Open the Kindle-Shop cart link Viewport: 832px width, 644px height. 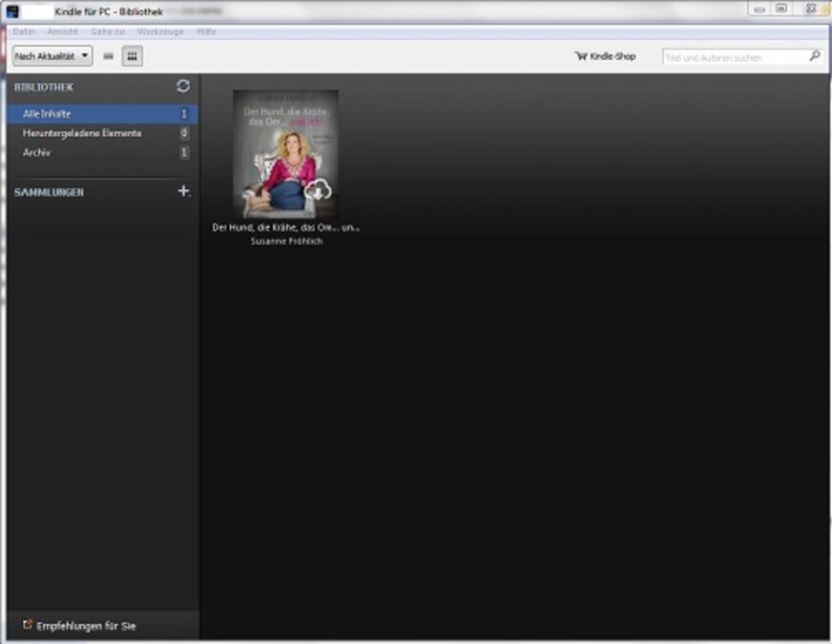coord(605,56)
